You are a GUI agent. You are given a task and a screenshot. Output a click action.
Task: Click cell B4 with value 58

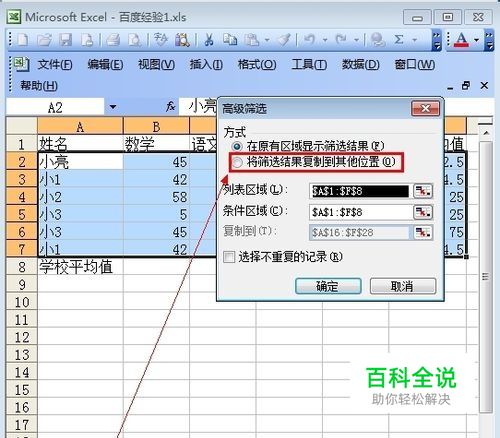(x=156, y=197)
